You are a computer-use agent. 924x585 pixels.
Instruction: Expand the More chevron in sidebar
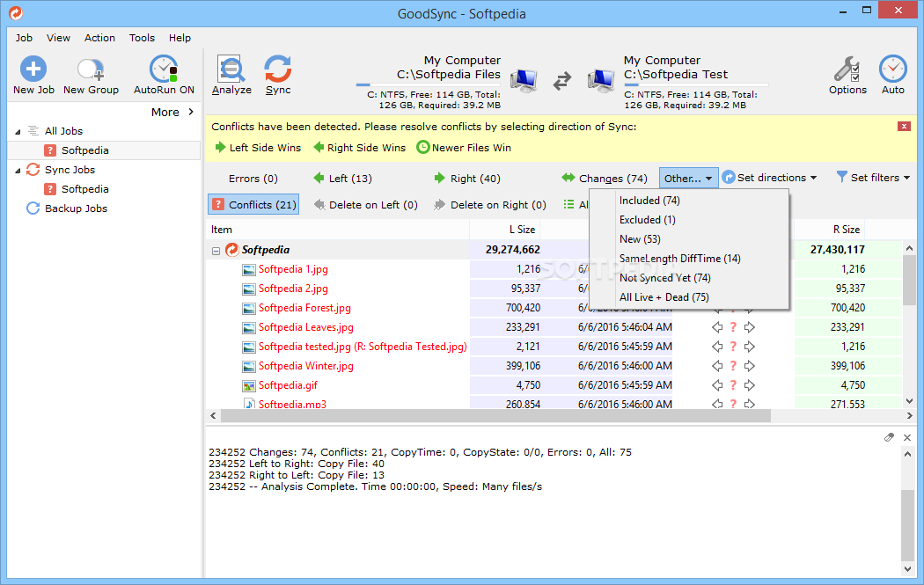pos(191,112)
